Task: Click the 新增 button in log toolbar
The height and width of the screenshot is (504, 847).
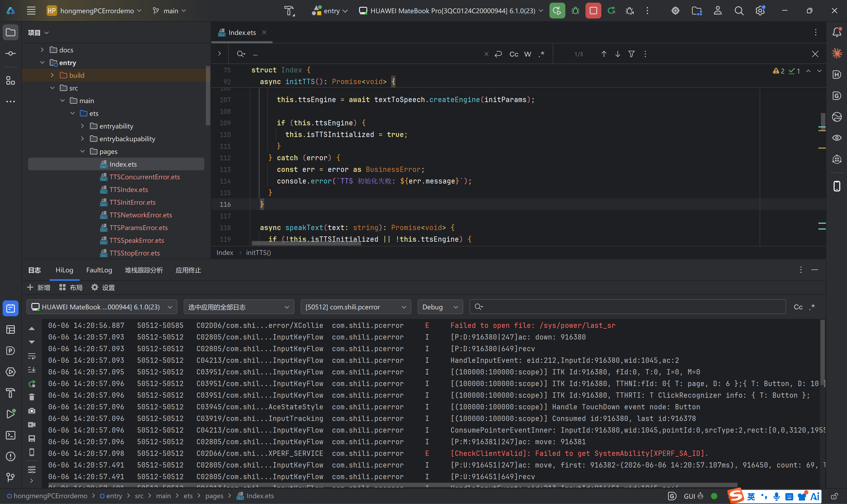Action: (39, 288)
